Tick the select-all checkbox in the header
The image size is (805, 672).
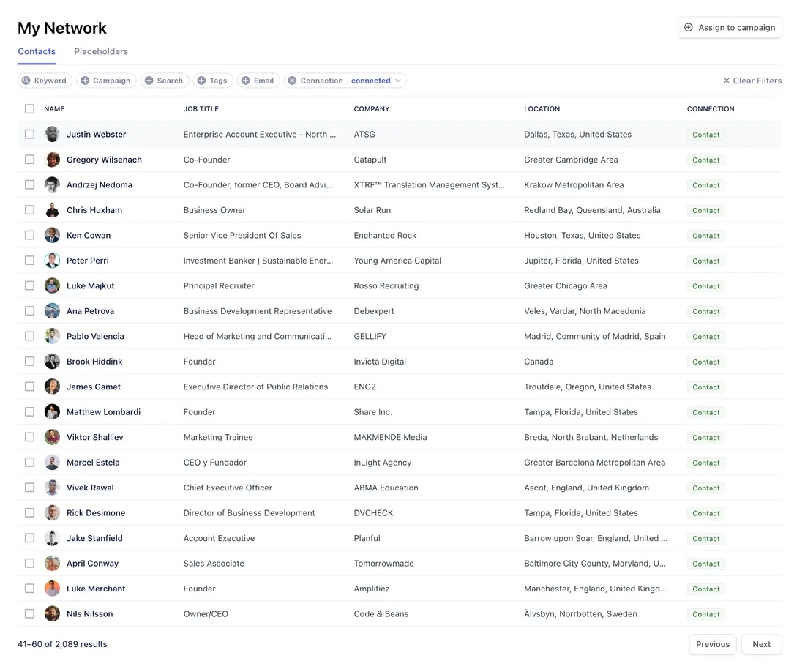30,109
